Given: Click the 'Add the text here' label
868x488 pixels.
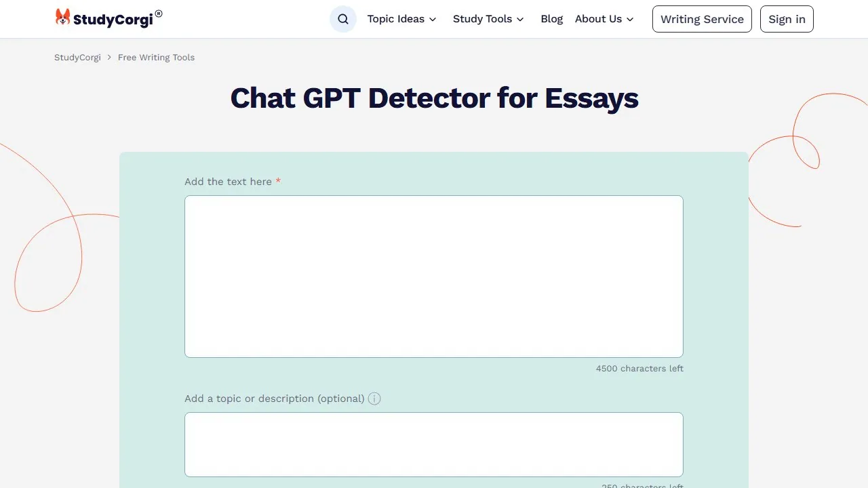Looking at the screenshot, I should 233,182.
